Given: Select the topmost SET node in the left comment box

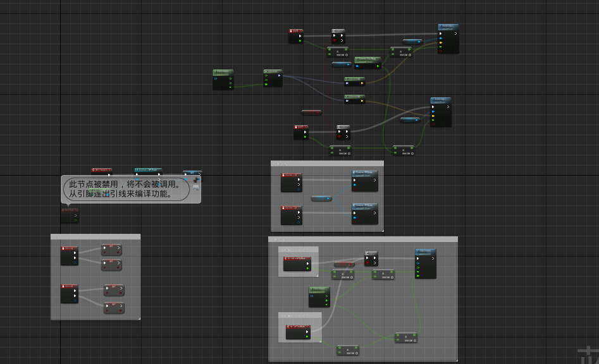Looking at the screenshot, I should [x=111, y=247].
